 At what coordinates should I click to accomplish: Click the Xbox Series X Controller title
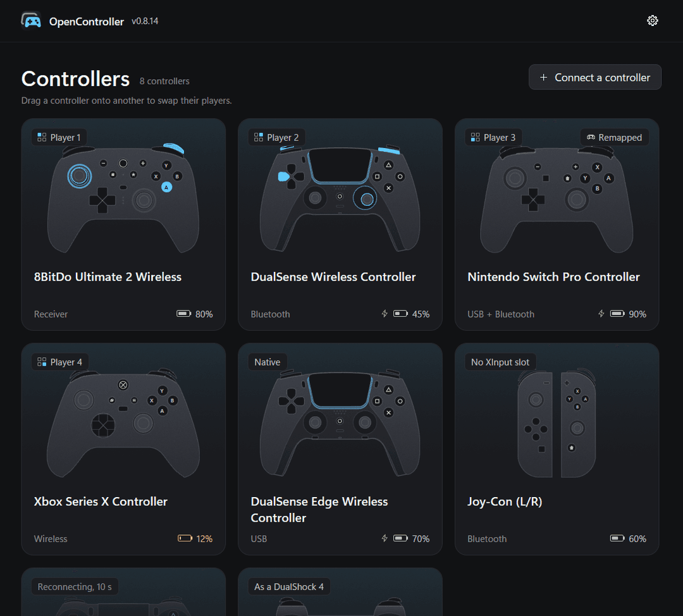[101, 502]
